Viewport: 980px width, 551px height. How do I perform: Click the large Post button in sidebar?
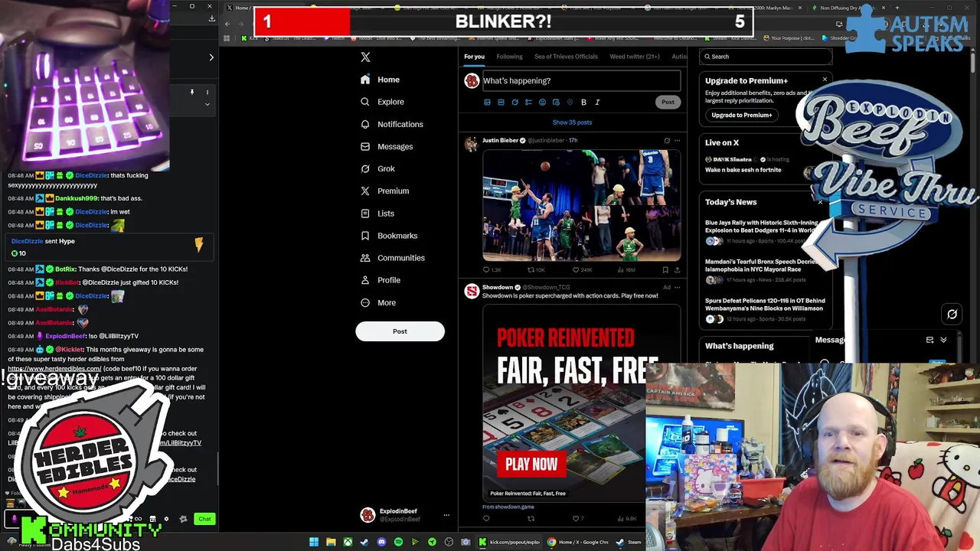400,331
